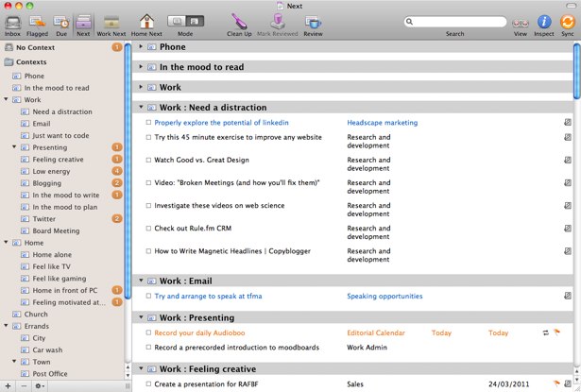This screenshot has height=392, width=581.
Task: Click the sidebar add (+) button
Action: [9, 386]
